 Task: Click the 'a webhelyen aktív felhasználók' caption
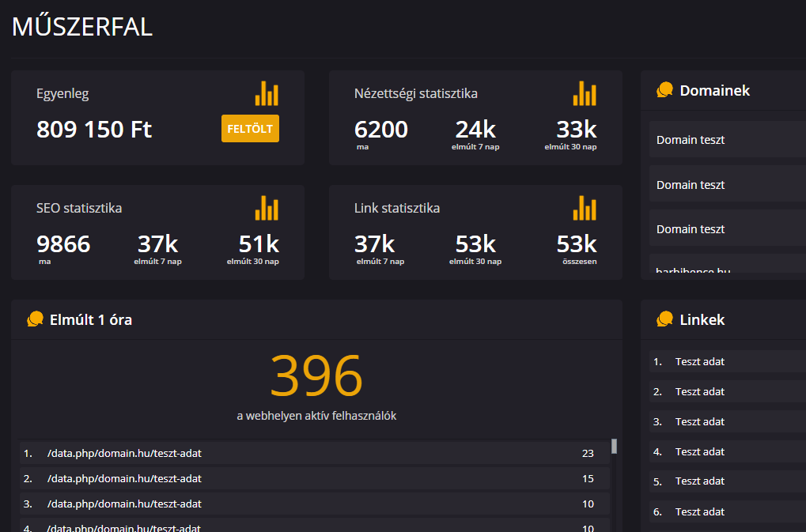[316, 416]
